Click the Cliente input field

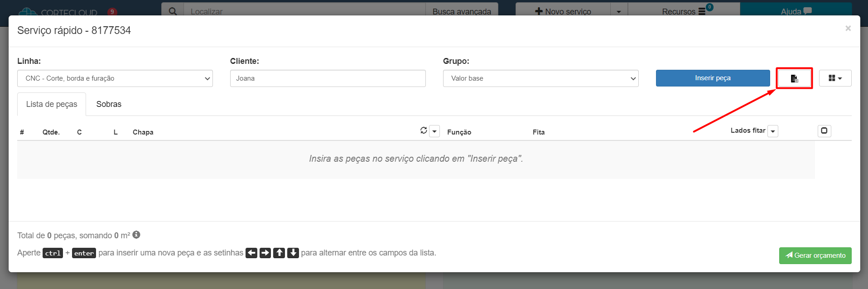[x=328, y=78]
